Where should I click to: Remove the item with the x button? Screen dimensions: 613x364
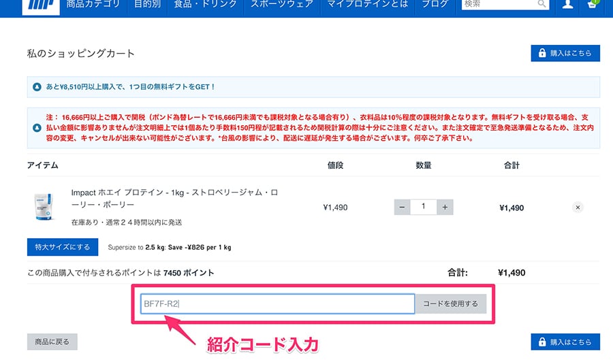(578, 208)
